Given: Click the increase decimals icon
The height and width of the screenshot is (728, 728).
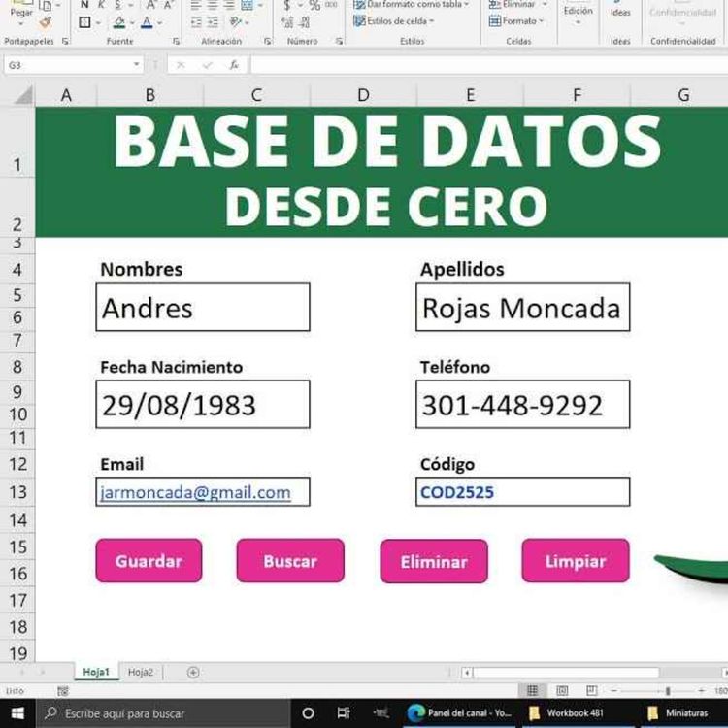Looking at the screenshot, I should [x=287, y=21].
